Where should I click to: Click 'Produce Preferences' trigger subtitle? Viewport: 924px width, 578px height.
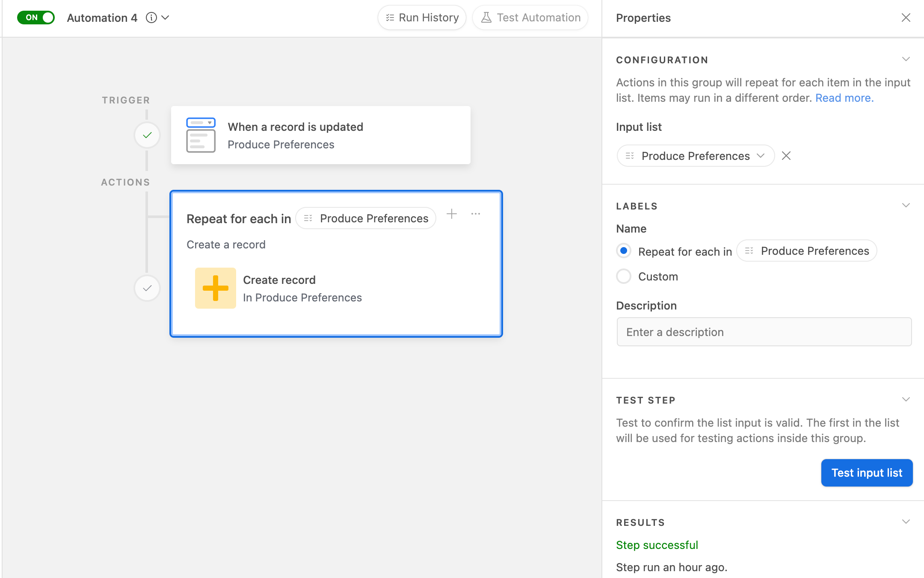pyautogui.click(x=281, y=144)
